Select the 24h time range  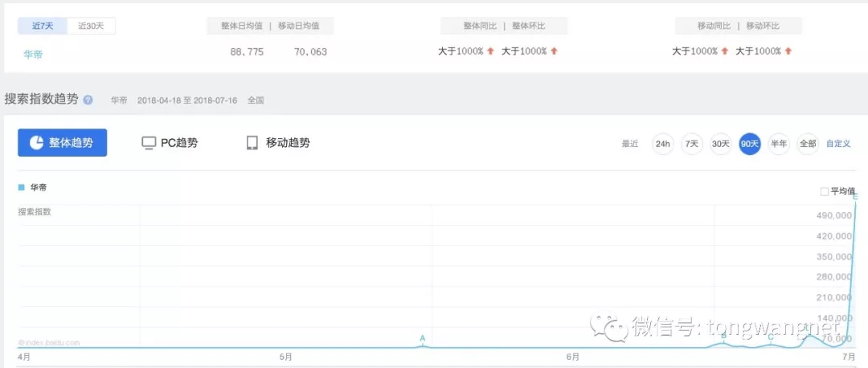(663, 144)
